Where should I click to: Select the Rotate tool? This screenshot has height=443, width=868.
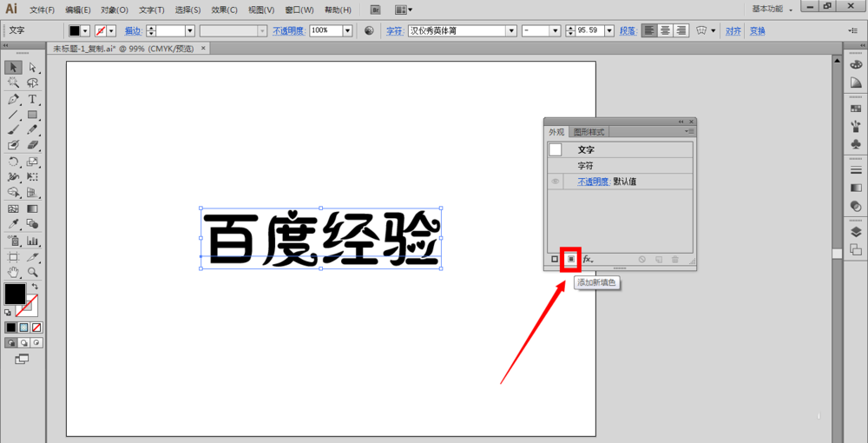click(13, 162)
